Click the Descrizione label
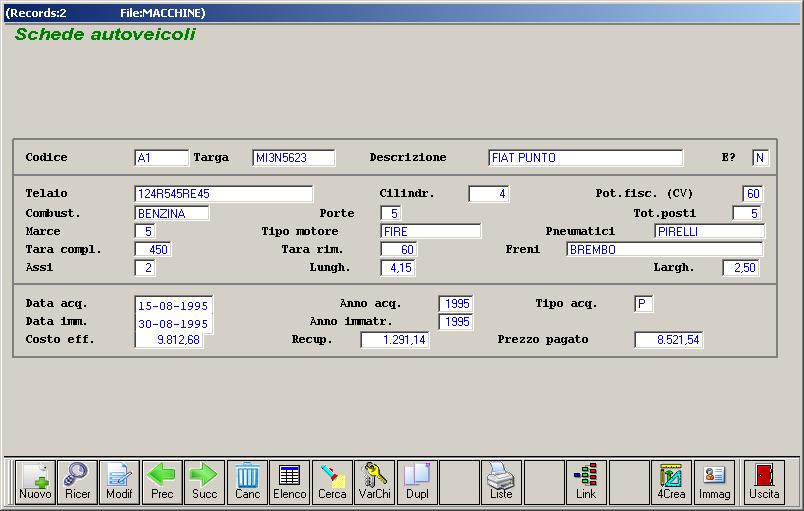The height and width of the screenshot is (511, 804). [408, 157]
